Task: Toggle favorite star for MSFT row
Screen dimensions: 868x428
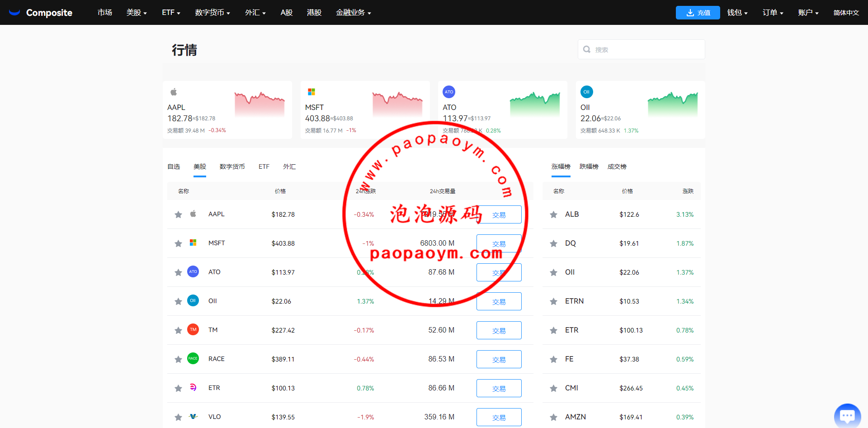Action: tap(178, 243)
